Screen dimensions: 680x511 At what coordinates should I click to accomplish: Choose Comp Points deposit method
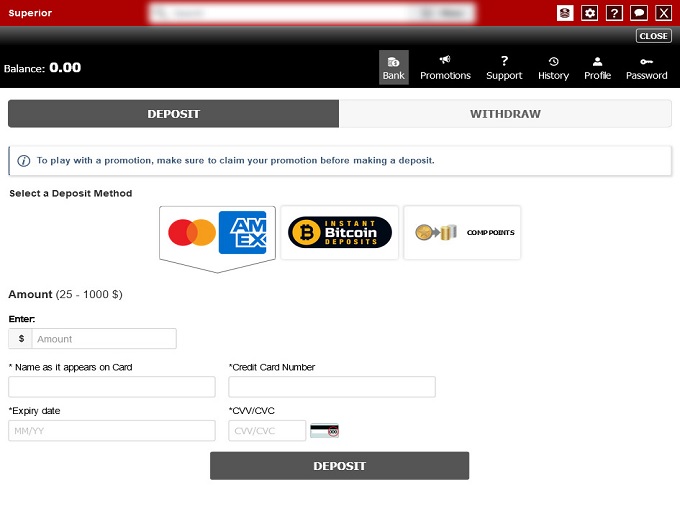[462, 233]
